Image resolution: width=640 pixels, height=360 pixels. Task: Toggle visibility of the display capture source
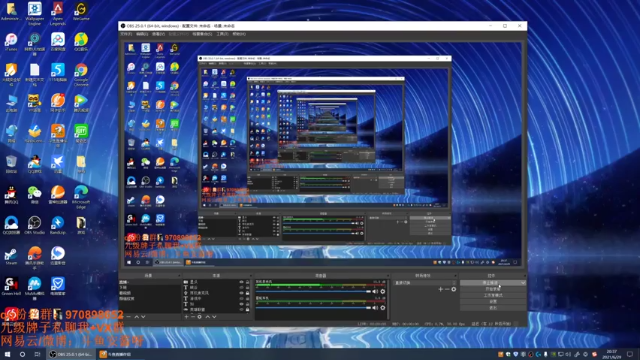(x=241, y=282)
